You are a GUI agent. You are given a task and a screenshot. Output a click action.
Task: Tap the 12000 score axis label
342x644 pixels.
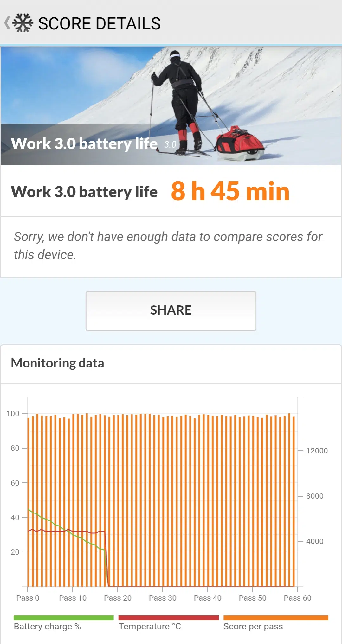click(x=317, y=451)
